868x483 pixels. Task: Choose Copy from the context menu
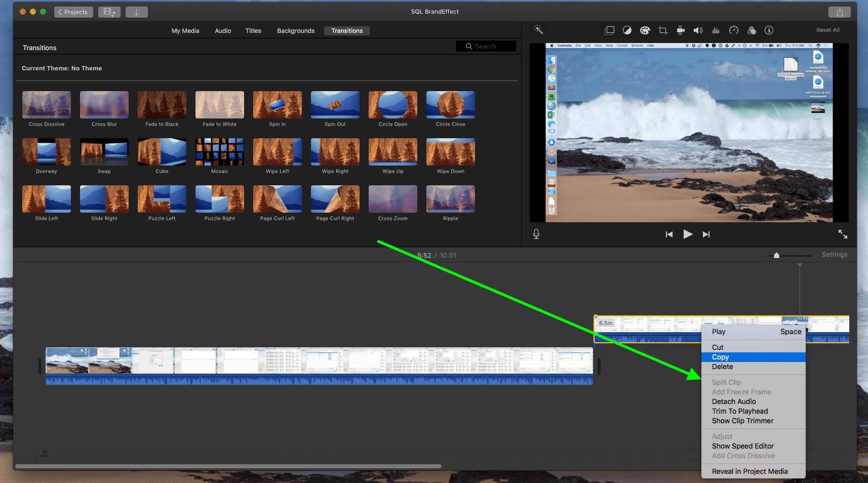pyautogui.click(x=720, y=357)
